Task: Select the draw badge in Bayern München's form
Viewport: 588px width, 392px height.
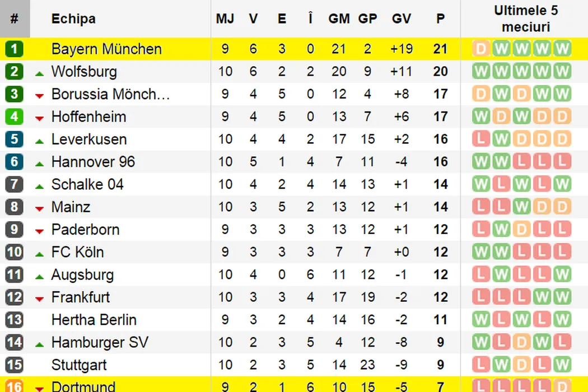Action: [x=480, y=49]
